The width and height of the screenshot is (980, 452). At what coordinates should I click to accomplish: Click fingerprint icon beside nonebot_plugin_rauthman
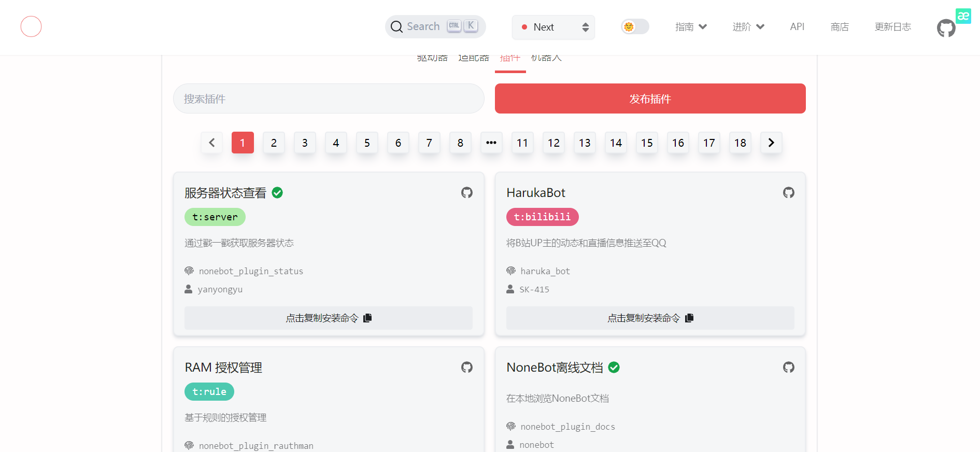[x=189, y=445]
